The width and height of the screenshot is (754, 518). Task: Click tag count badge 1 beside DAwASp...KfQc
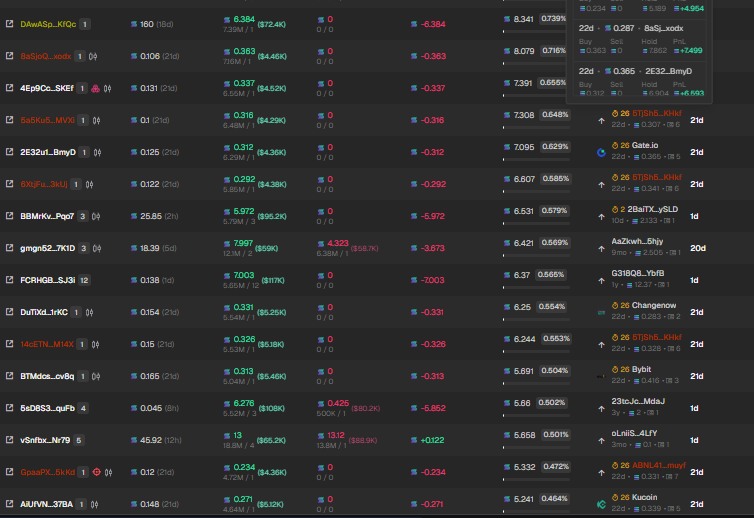click(85, 24)
